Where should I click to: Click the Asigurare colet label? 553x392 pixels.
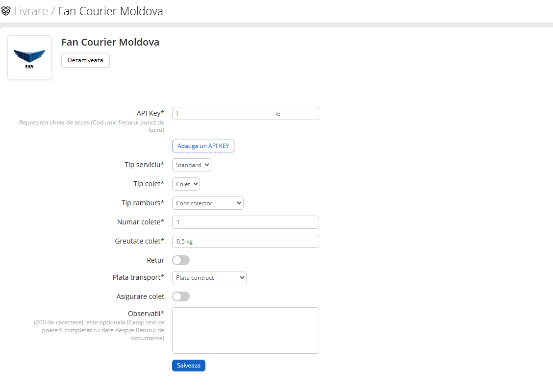point(140,296)
